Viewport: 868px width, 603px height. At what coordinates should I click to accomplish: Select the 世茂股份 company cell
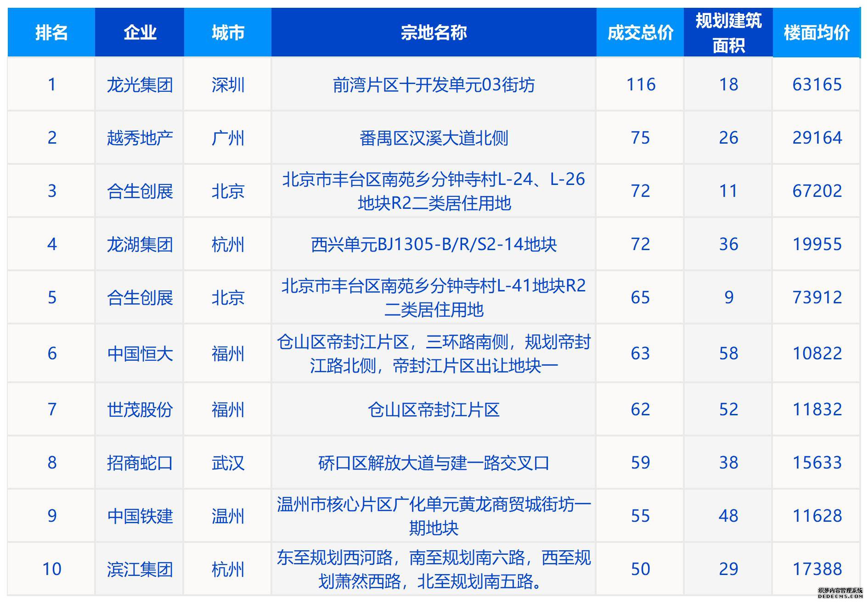pos(140,410)
